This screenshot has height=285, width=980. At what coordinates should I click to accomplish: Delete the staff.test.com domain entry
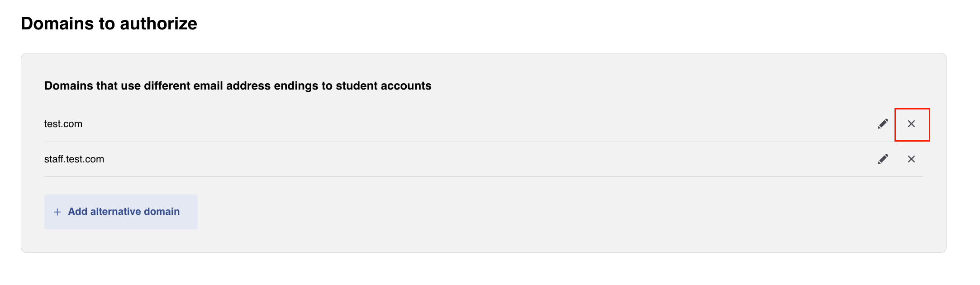pos(911,159)
